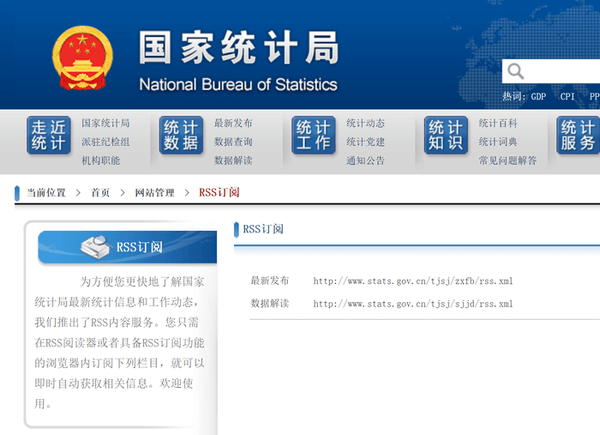This screenshot has height=435, width=600.
Task: Open 国家统计局 menu link
Action: click(106, 123)
